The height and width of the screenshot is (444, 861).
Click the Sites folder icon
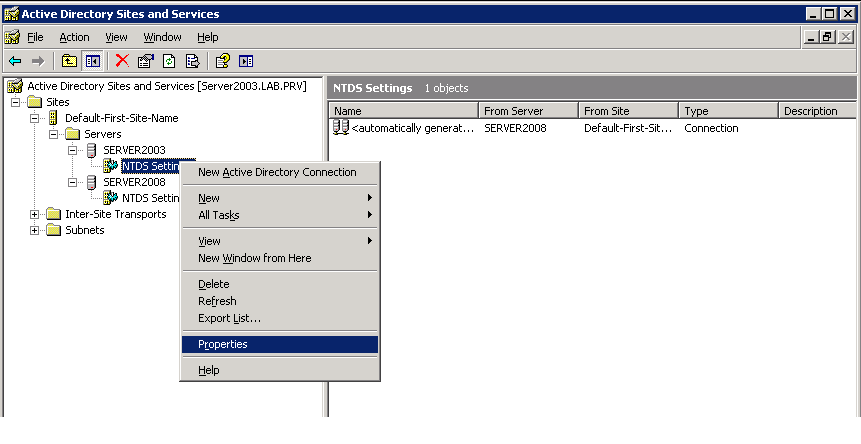coord(35,102)
